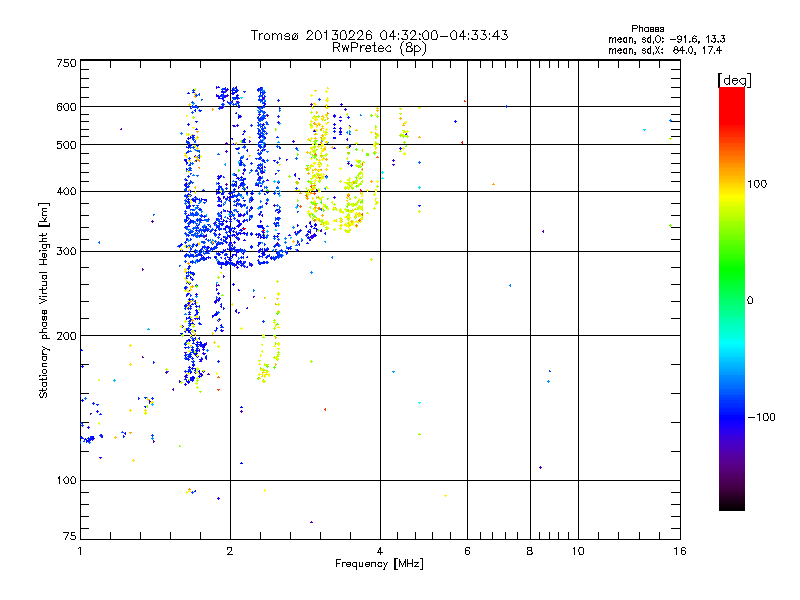This screenshot has width=800, height=600.
Task: Click the 'mean, sd,O: -91.6, 13.3' line
Action: 667,39
